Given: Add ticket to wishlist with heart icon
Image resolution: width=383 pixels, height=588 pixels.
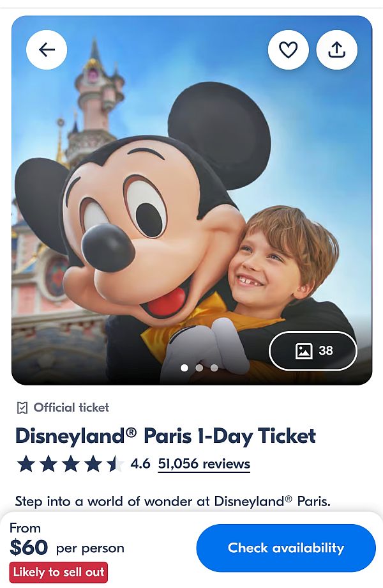Looking at the screenshot, I should (289, 50).
